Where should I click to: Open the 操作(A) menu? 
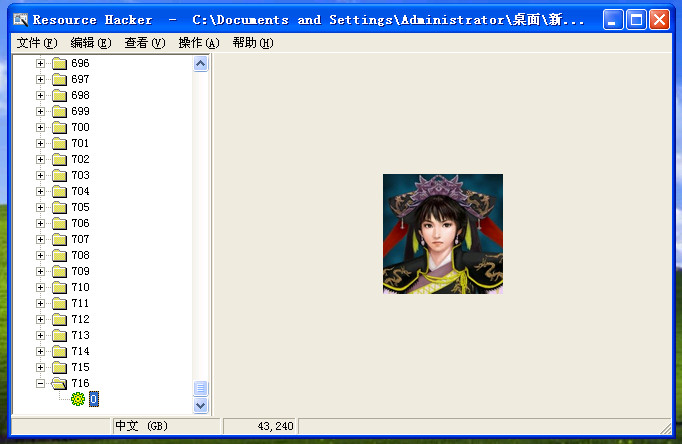pos(199,43)
